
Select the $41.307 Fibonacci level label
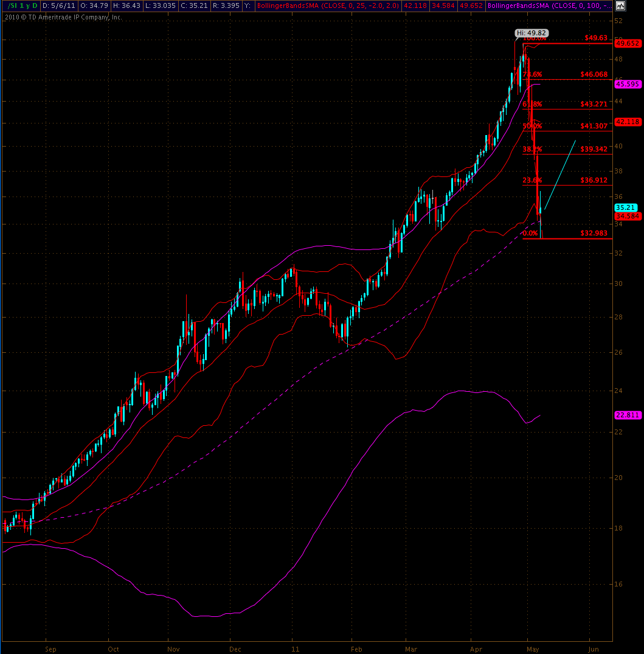coord(594,126)
